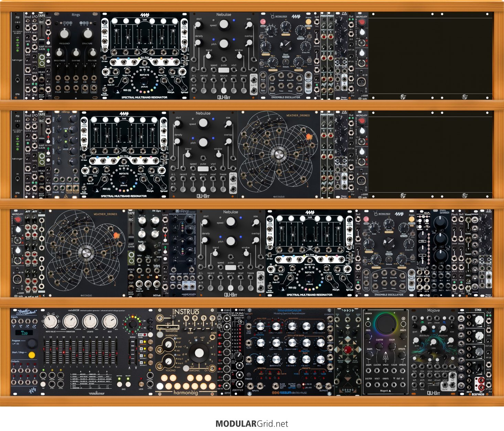Click the MULTIPLIER knob on Panharmonium
Image resolution: width=504 pixels, height=431 pixels.
(x=276, y=326)
